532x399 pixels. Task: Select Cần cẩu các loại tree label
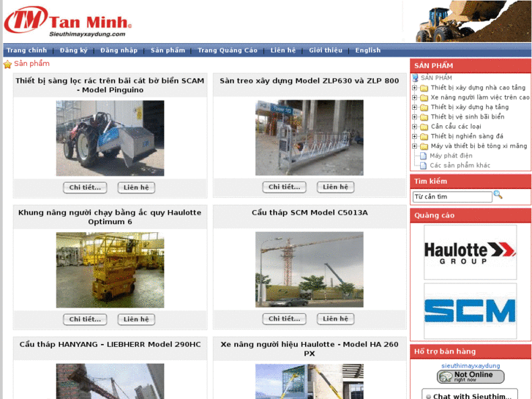tap(456, 127)
